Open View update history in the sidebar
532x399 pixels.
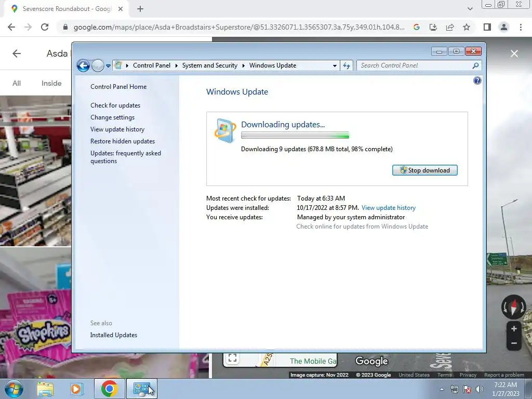(x=117, y=129)
